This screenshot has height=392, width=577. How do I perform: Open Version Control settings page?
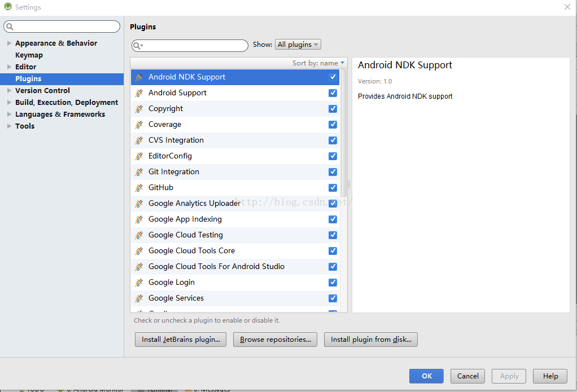42,90
